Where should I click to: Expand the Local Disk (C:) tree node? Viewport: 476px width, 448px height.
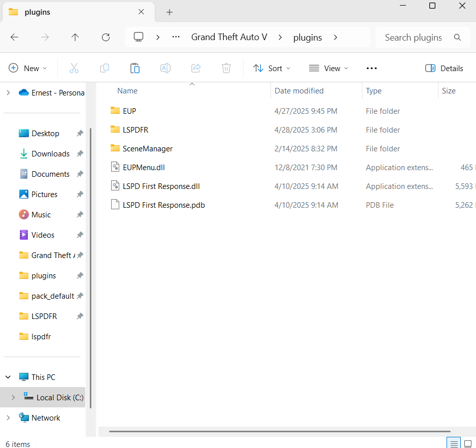[13, 397]
